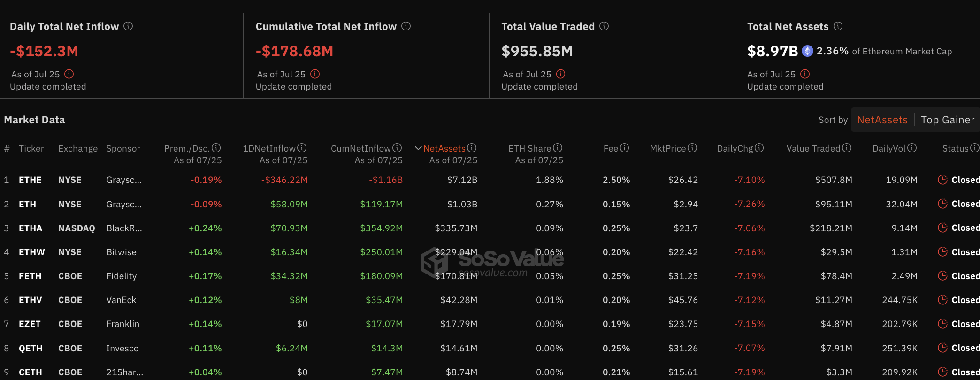Open the ETHE ticker row
This screenshot has height=380, width=980.
pos(30,180)
